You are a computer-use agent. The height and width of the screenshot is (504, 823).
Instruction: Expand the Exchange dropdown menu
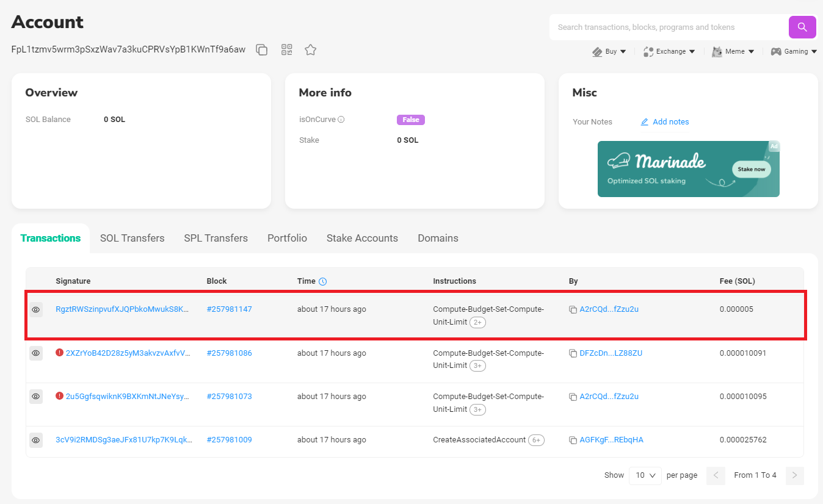669,52
